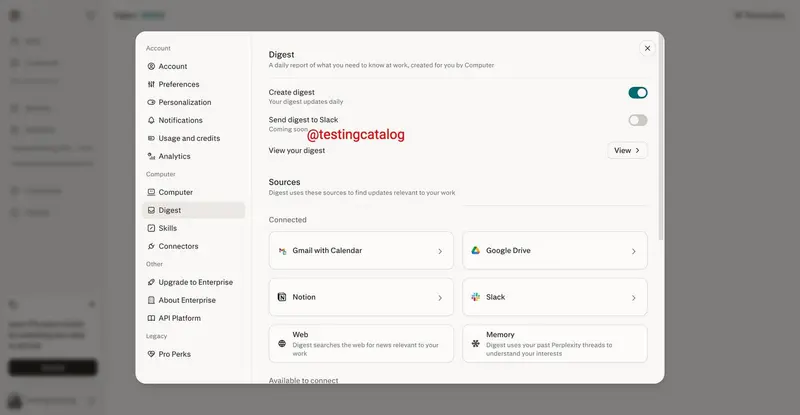
Task: Click the Connected section label
Action: coord(287,220)
